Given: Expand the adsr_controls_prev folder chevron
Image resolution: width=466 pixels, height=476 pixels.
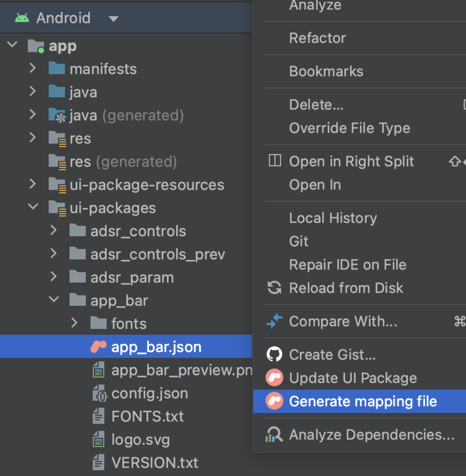Looking at the screenshot, I should 54,253.
